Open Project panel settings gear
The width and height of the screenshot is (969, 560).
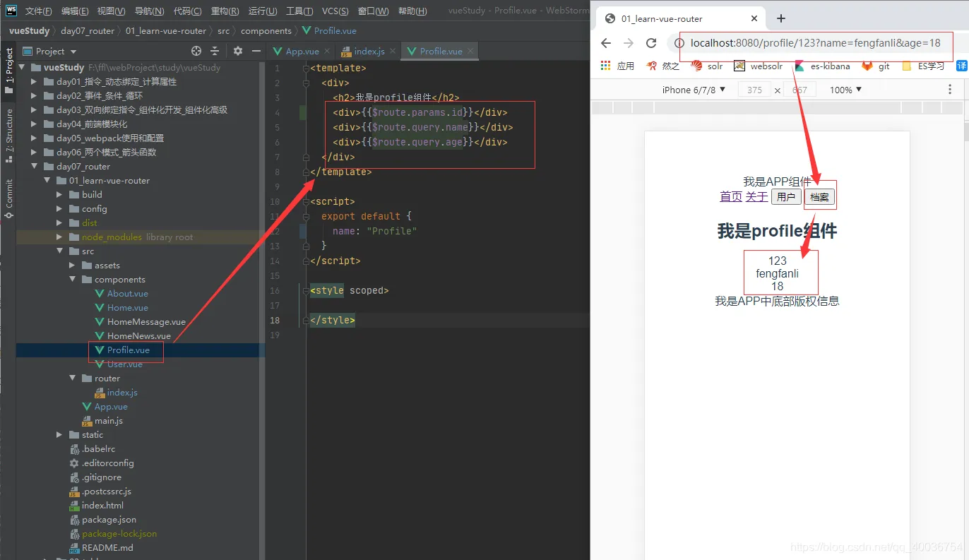[238, 51]
